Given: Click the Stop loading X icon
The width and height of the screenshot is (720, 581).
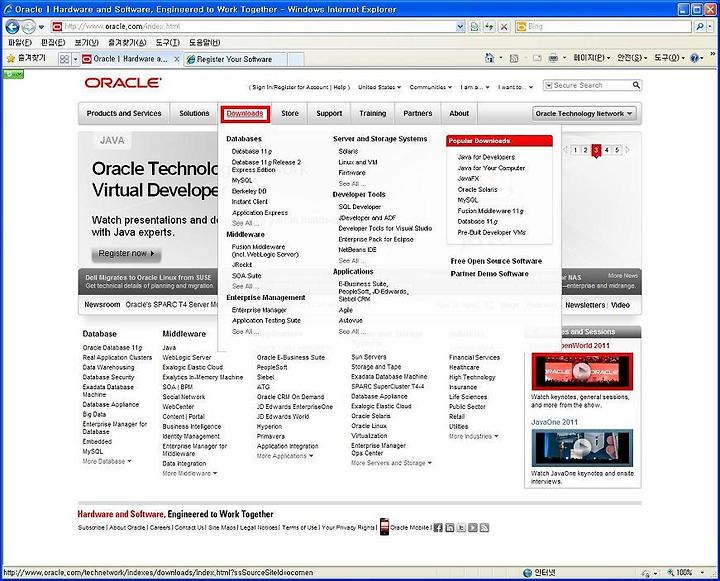Looking at the screenshot, I should pos(504,27).
